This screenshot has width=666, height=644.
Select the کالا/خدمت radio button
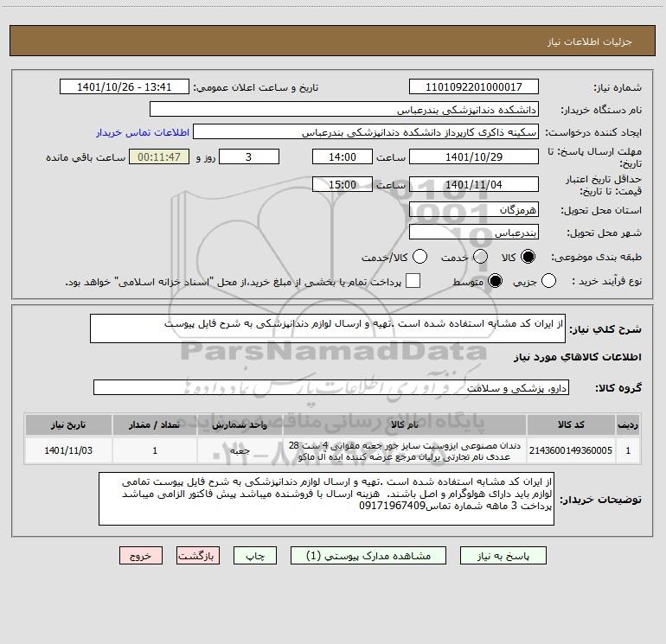pos(419,257)
